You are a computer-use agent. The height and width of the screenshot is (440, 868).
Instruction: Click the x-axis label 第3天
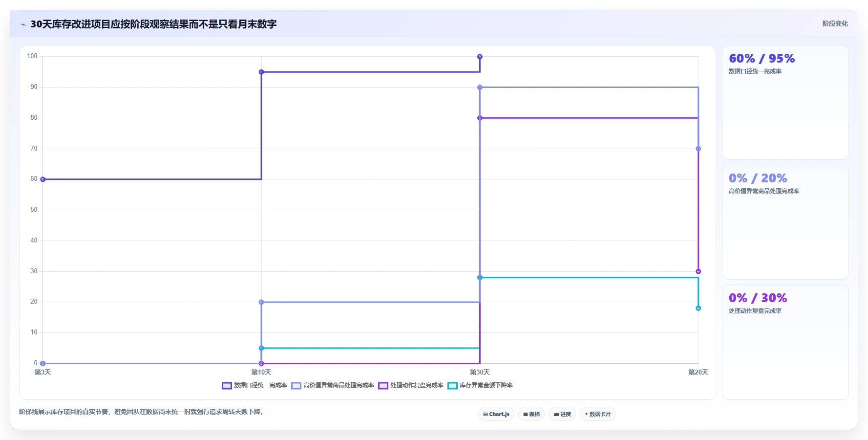(43, 373)
